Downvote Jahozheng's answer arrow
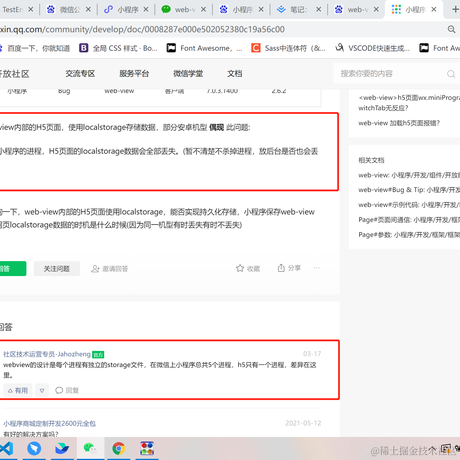 click(42, 390)
